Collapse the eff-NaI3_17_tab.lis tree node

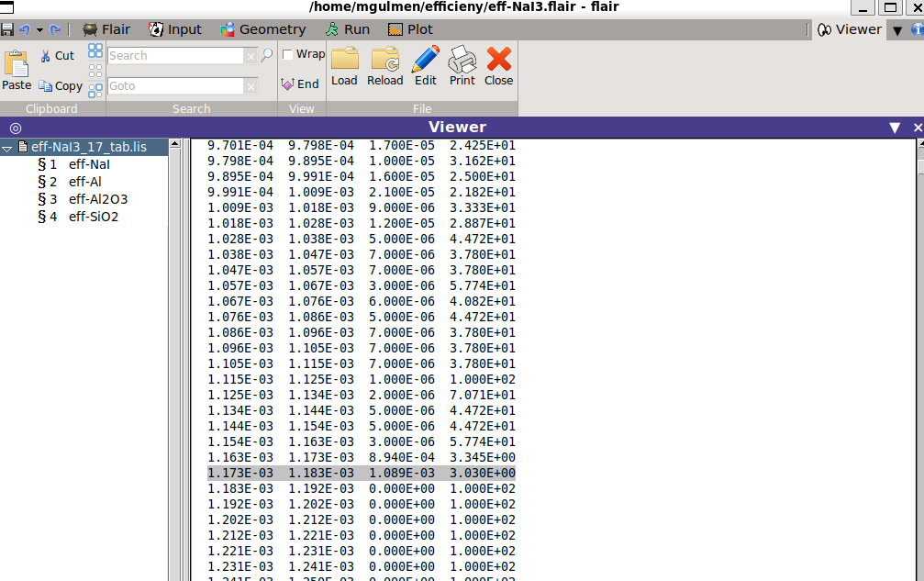7,148
